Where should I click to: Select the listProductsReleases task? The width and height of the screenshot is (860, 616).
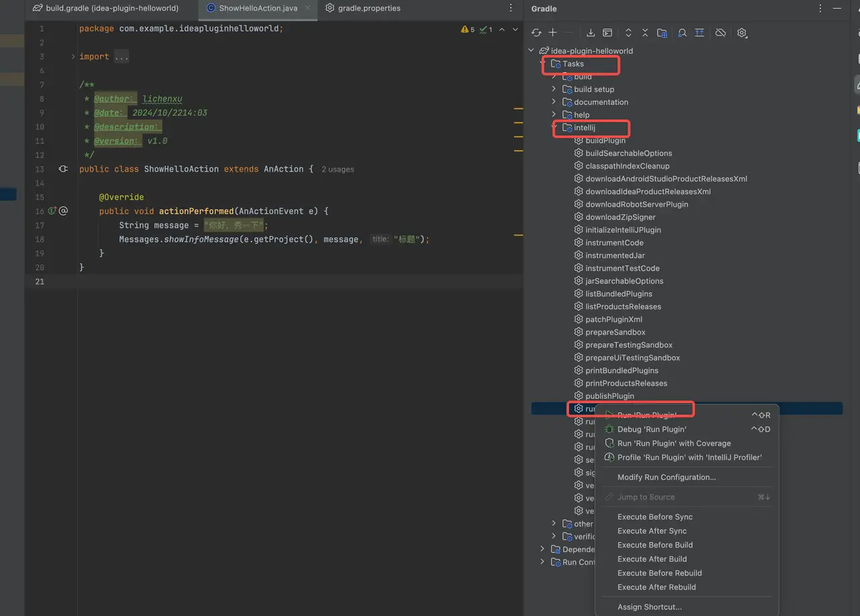pos(623,306)
